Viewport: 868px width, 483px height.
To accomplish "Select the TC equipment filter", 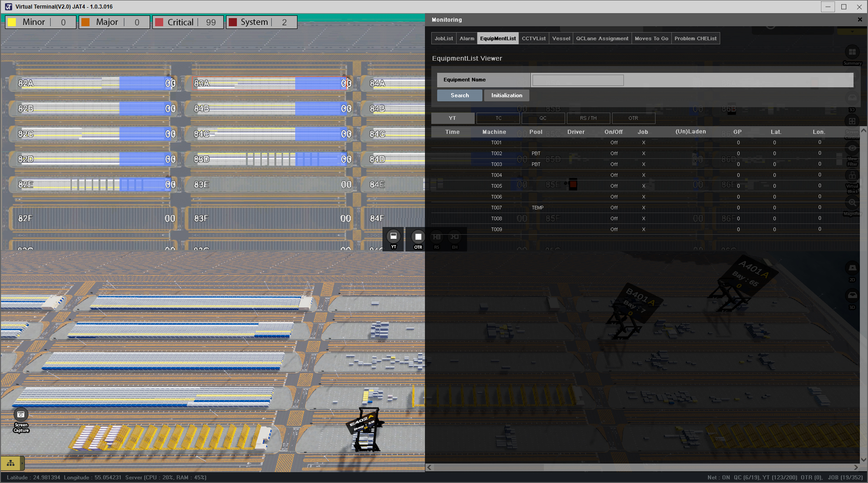I will click(498, 118).
